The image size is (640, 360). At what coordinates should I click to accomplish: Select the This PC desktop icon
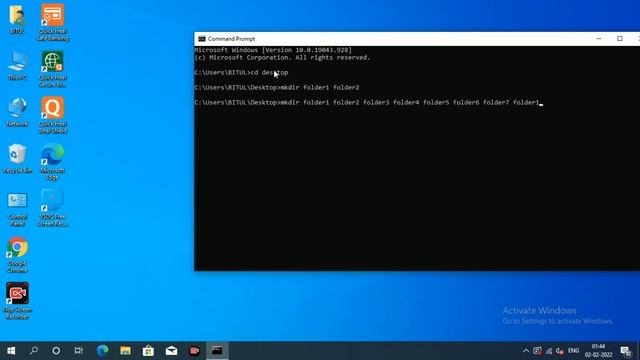17,66
